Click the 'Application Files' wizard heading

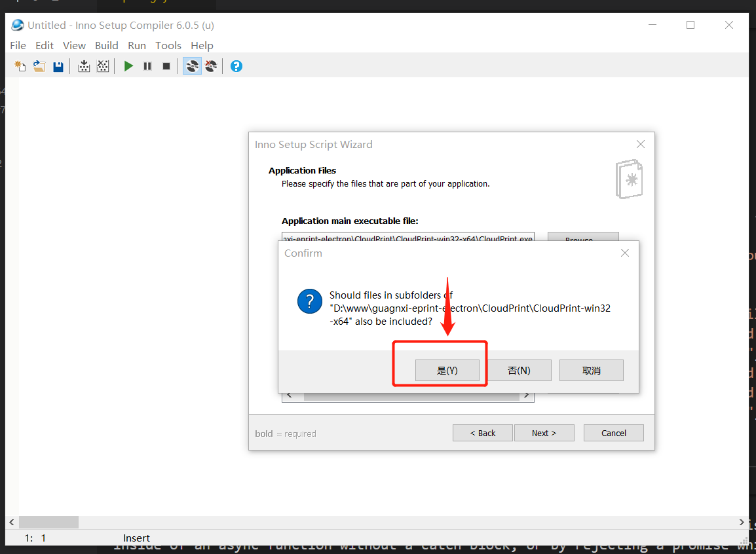point(302,170)
